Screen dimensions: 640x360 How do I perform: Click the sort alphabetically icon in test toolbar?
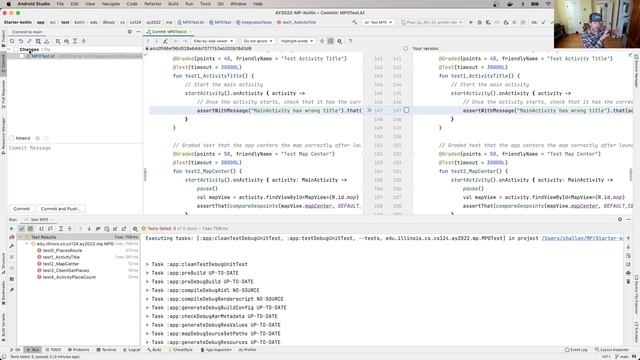click(41, 229)
